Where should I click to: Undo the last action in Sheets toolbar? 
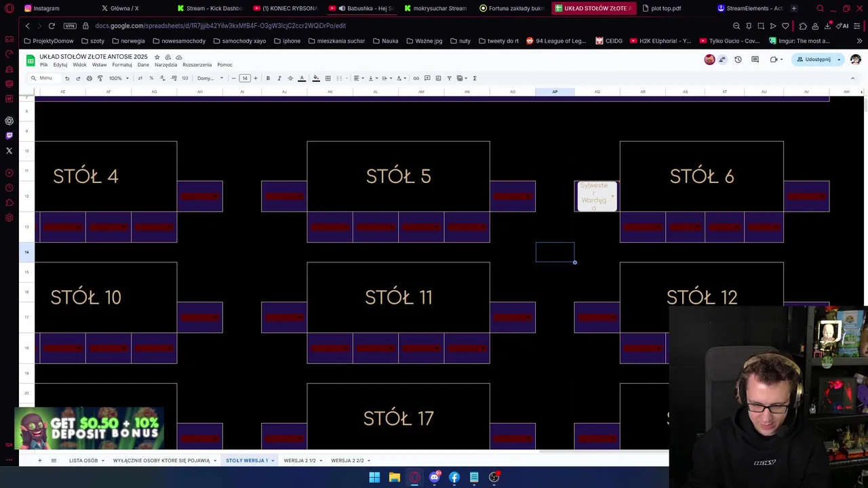click(x=67, y=78)
